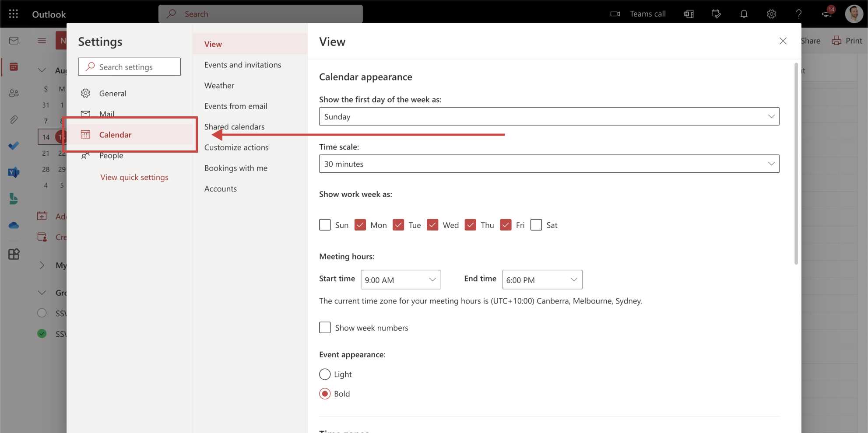Check the Sat work week box

(x=536, y=225)
